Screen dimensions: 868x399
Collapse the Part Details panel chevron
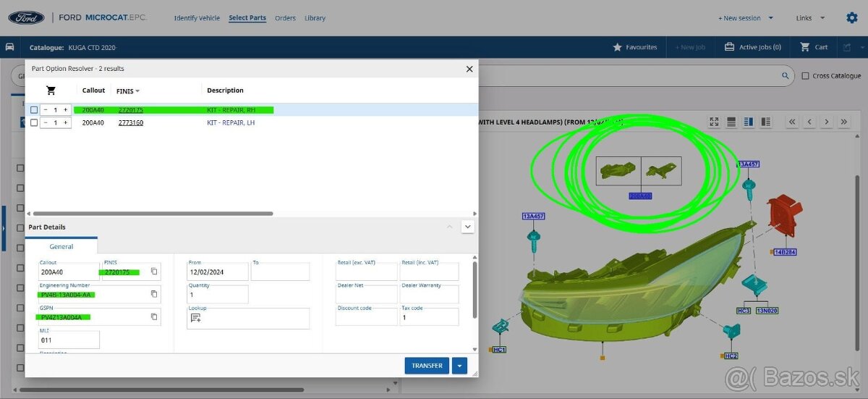coord(467,227)
